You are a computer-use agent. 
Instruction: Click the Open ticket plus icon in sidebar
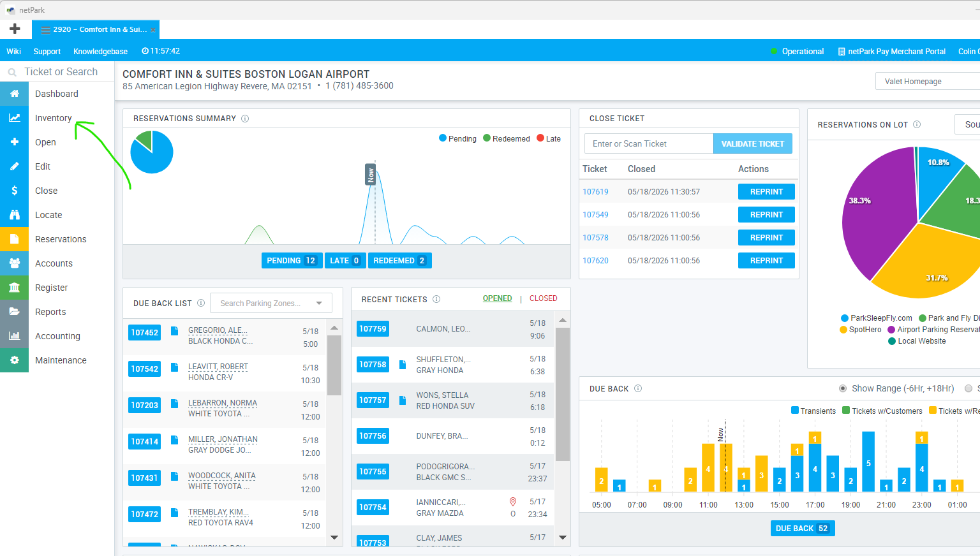tap(14, 142)
